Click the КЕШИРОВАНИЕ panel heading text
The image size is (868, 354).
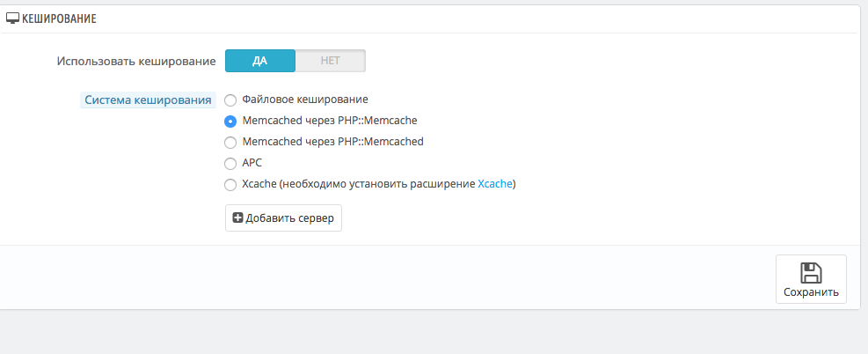click(x=59, y=18)
